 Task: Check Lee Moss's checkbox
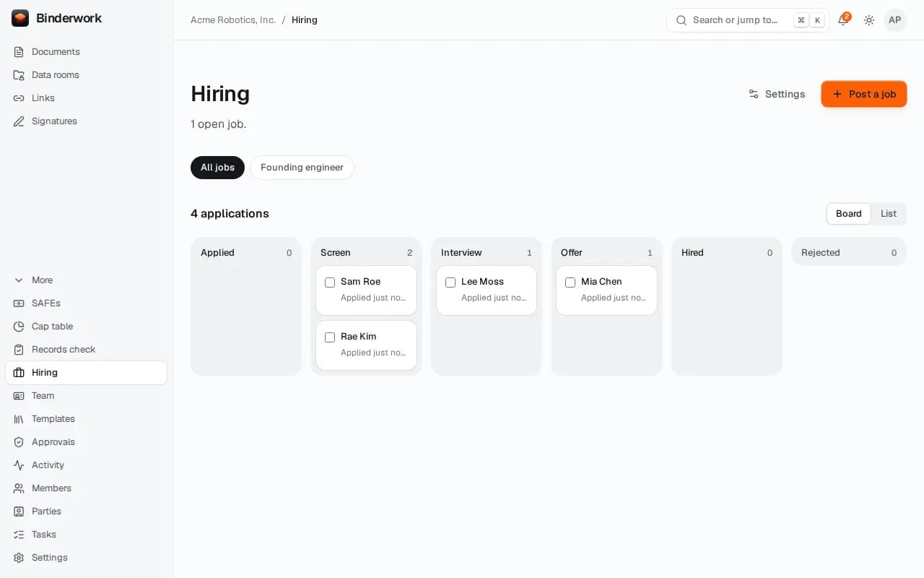[x=450, y=282]
